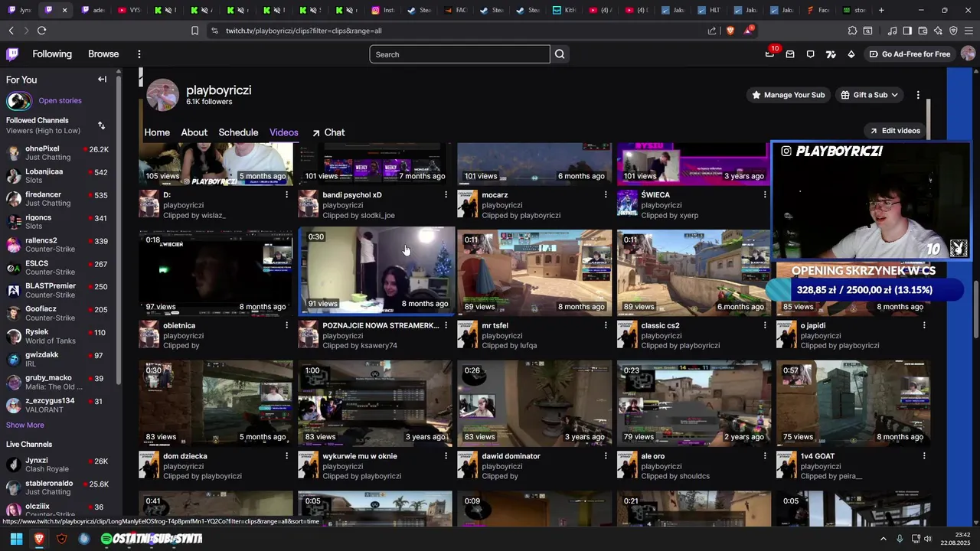Open Twitch notifications with 10 badge
Screen dimensions: 980x551
point(770,54)
